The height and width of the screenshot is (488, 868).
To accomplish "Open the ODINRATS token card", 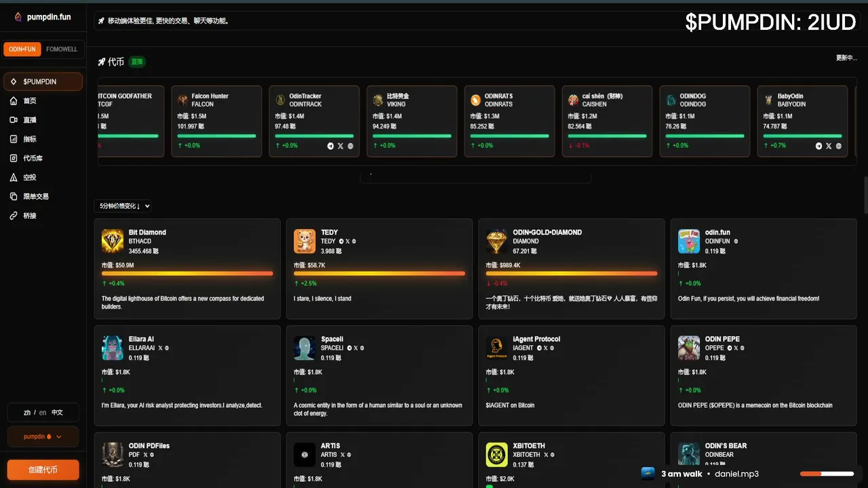I will (509, 121).
